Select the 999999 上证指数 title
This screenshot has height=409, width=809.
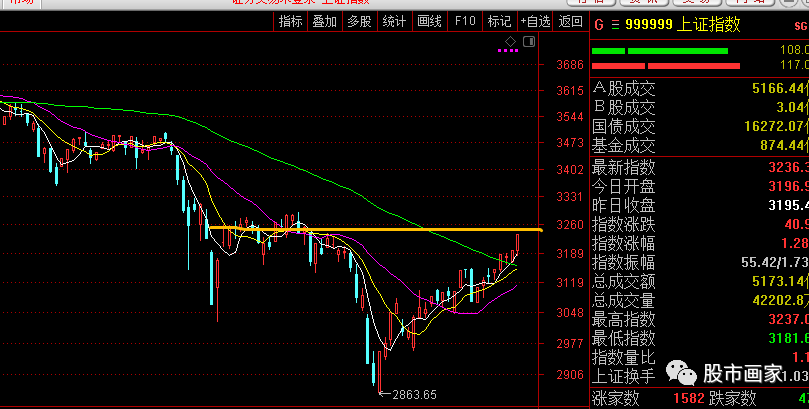click(x=683, y=24)
